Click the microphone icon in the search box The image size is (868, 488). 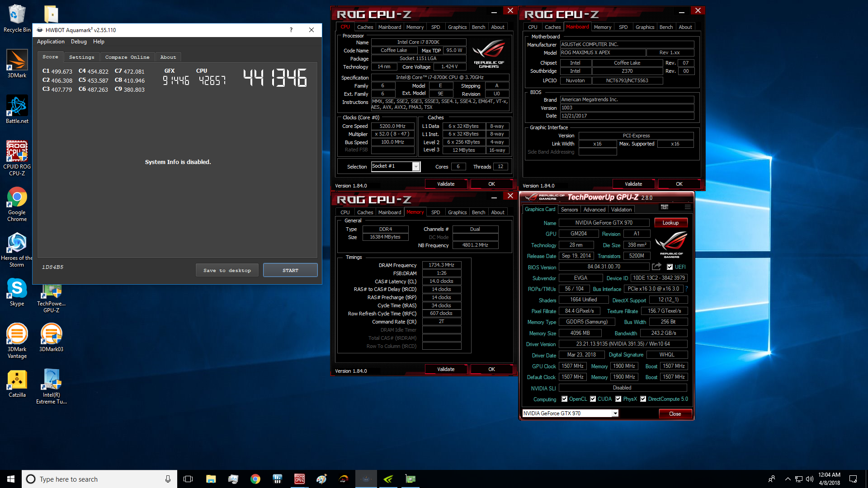coord(168,479)
